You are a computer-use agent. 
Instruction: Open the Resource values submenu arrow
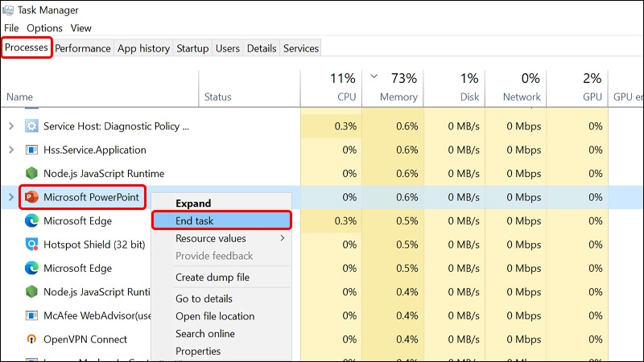(283, 238)
